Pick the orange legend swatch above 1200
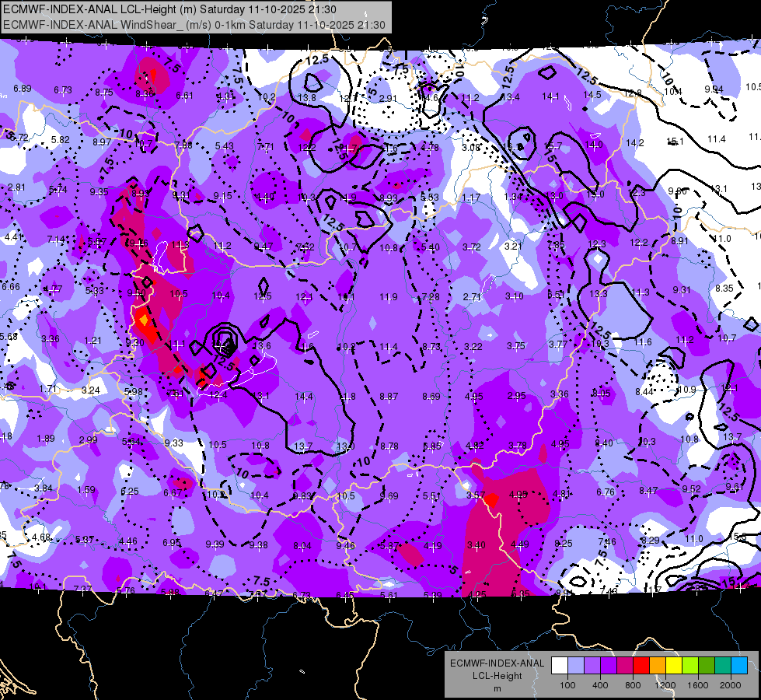Image resolution: width=761 pixels, height=700 pixels. pyautogui.click(x=658, y=666)
